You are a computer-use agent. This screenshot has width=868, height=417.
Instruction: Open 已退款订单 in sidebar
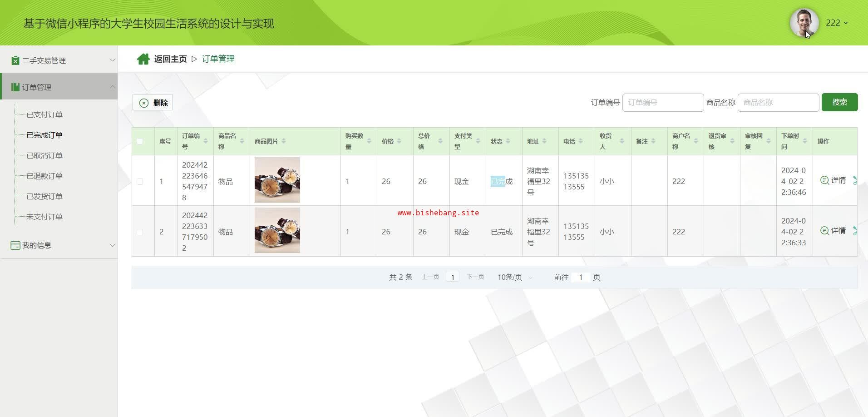tap(44, 176)
